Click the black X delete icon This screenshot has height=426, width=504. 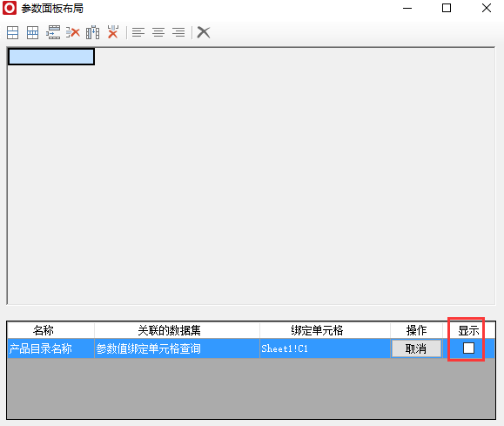point(204,32)
